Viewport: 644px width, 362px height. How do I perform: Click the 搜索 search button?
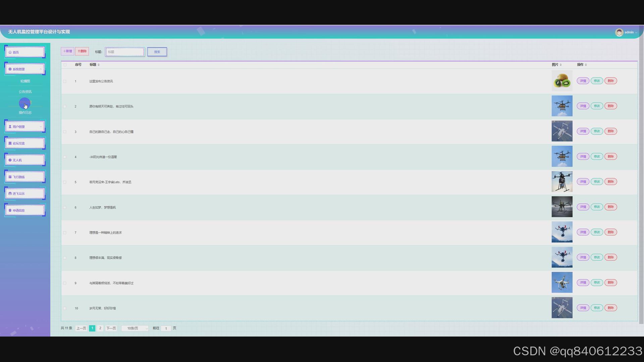click(157, 52)
